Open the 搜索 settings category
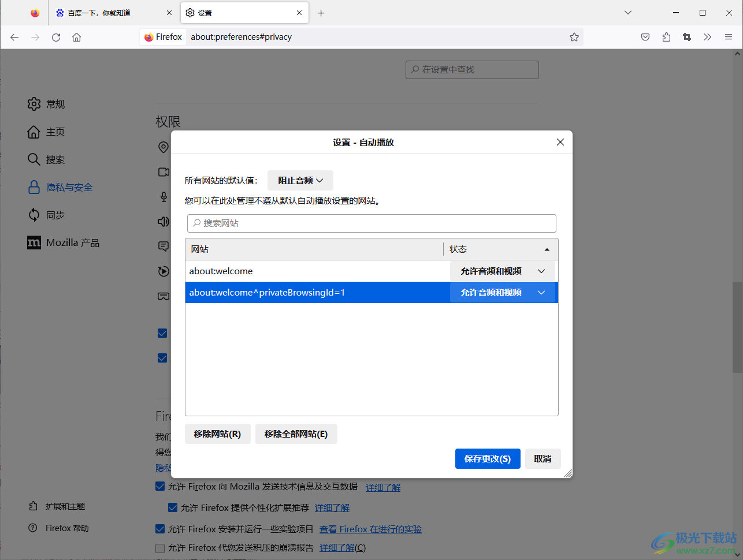 tap(46, 159)
